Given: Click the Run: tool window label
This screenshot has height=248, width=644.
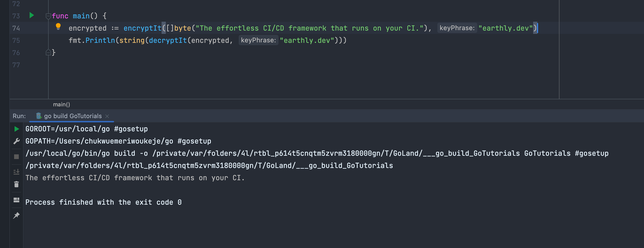Looking at the screenshot, I should pyautogui.click(x=19, y=116).
